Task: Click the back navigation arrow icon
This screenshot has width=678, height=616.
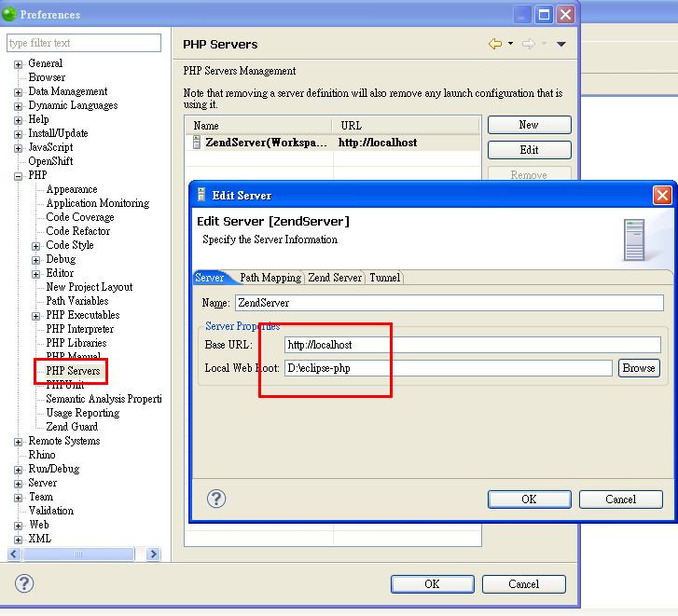Action: 494,44
